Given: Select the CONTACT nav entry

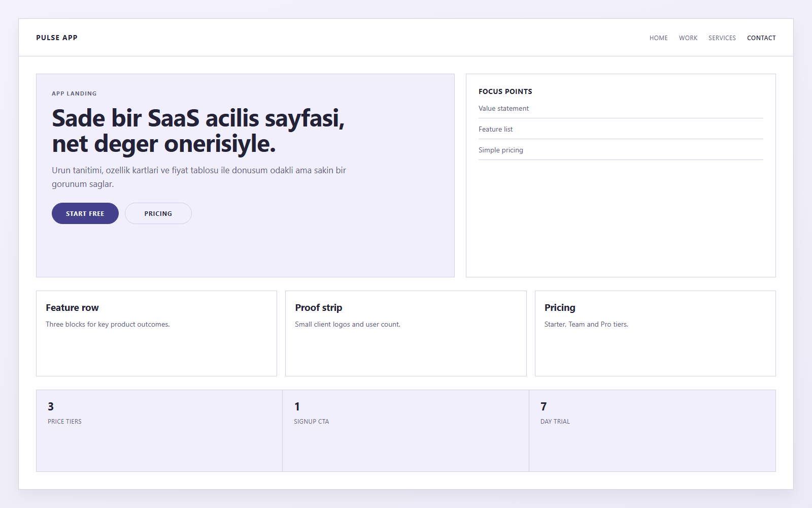Looking at the screenshot, I should 761,38.
